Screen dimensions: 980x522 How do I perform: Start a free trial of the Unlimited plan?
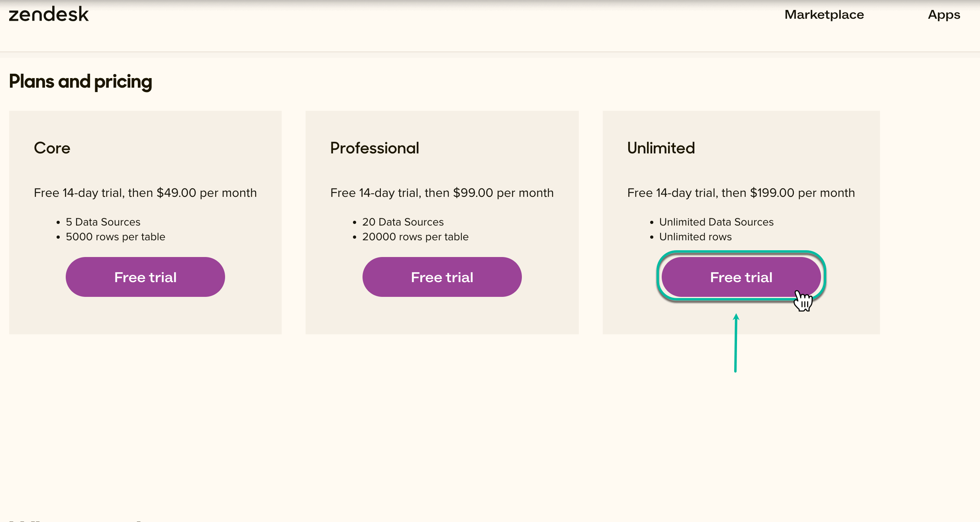[x=741, y=277]
